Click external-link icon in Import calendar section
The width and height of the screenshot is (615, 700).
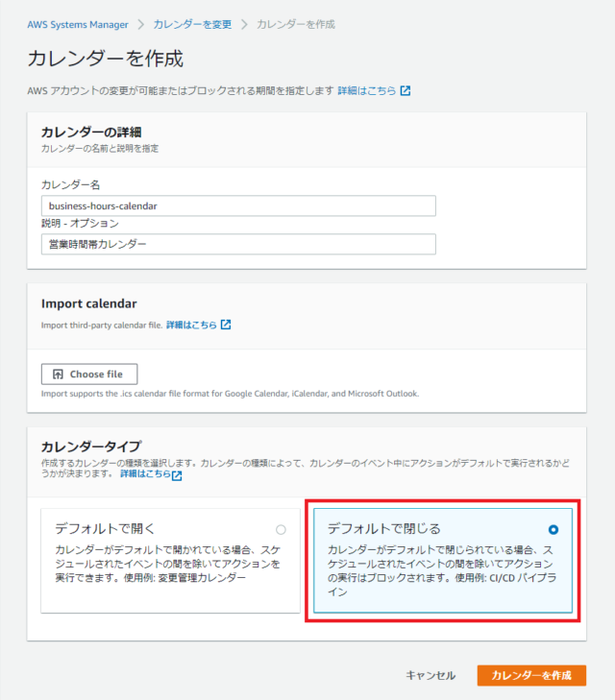(226, 325)
